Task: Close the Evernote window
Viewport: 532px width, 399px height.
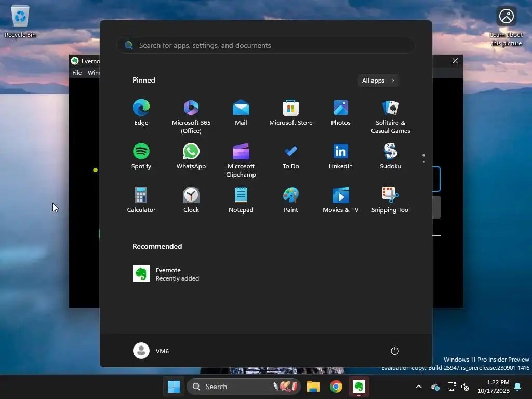Action: click(x=455, y=61)
